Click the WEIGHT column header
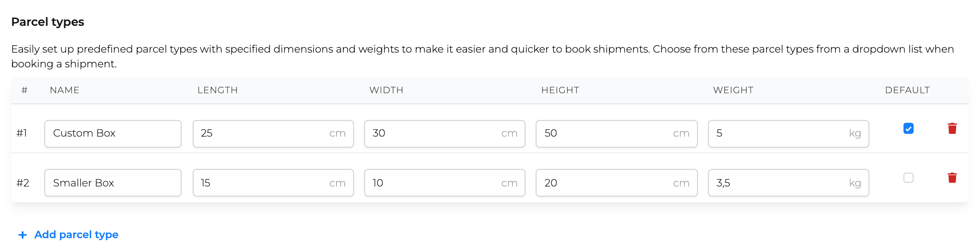The width and height of the screenshot is (980, 252). tap(733, 90)
